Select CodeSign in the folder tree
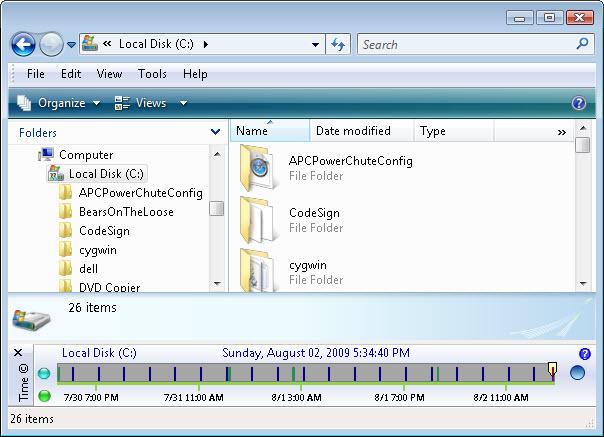 tap(94, 231)
